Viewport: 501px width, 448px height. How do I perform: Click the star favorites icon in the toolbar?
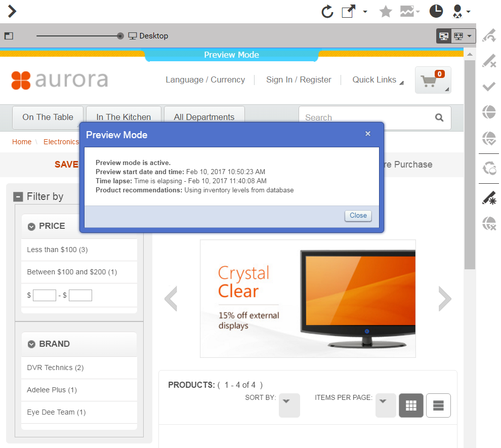(385, 11)
